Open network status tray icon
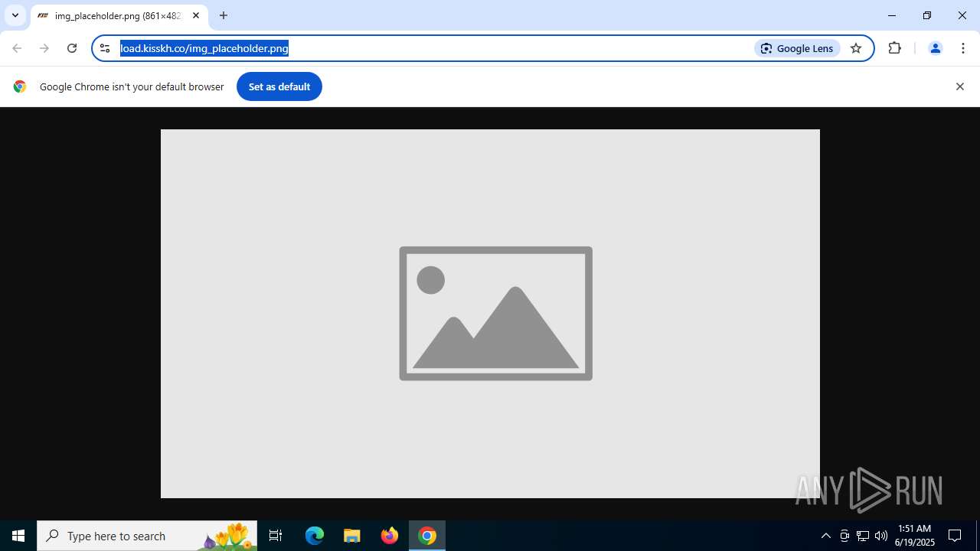 point(863,536)
